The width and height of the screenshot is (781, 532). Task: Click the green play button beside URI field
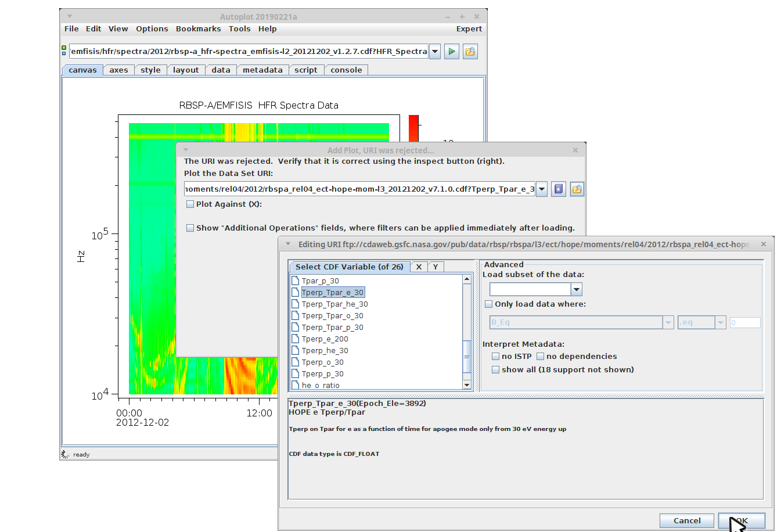(x=451, y=52)
